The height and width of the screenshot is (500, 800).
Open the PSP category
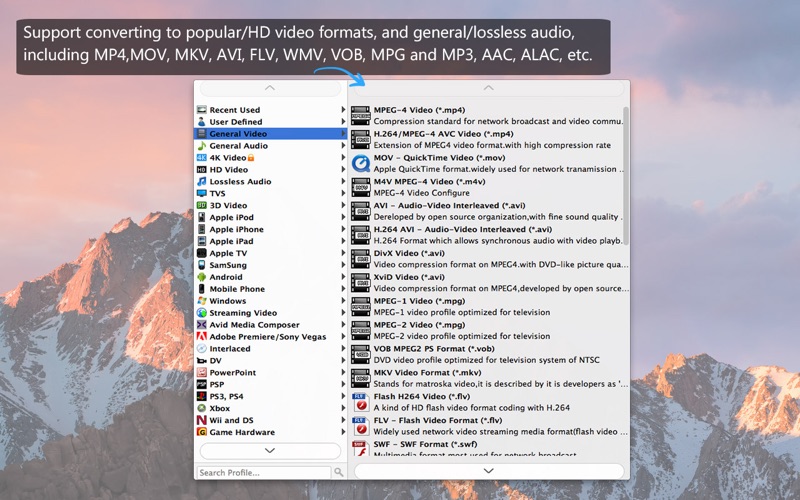pos(271,384)
